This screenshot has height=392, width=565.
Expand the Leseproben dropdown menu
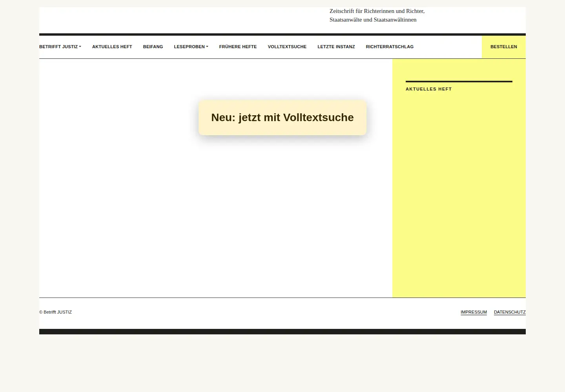191,47
